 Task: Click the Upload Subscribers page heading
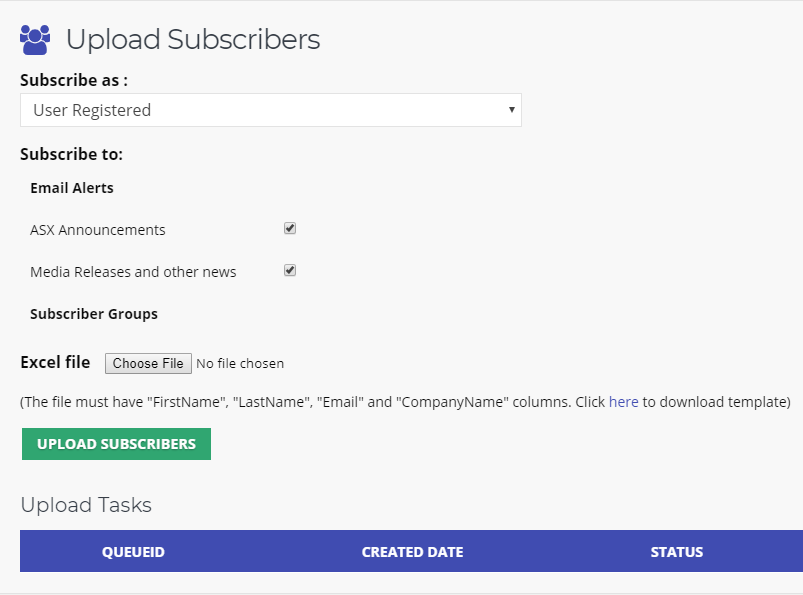pos(193,39)
